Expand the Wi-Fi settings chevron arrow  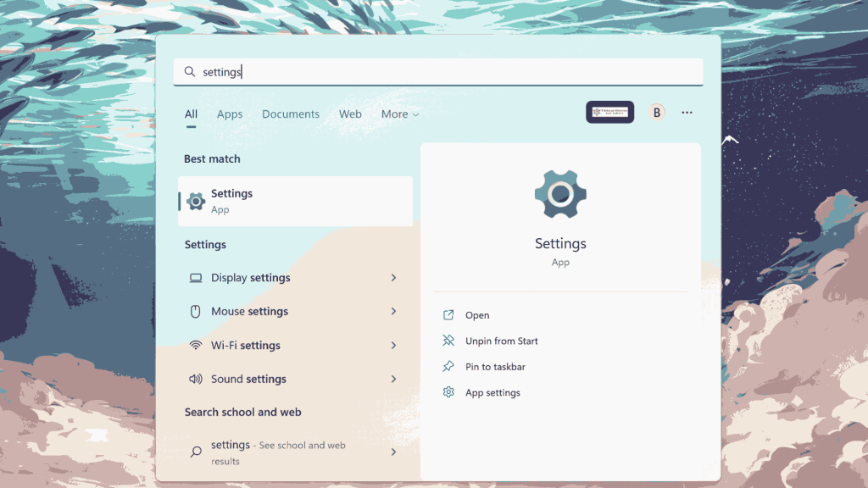point(393,346)
